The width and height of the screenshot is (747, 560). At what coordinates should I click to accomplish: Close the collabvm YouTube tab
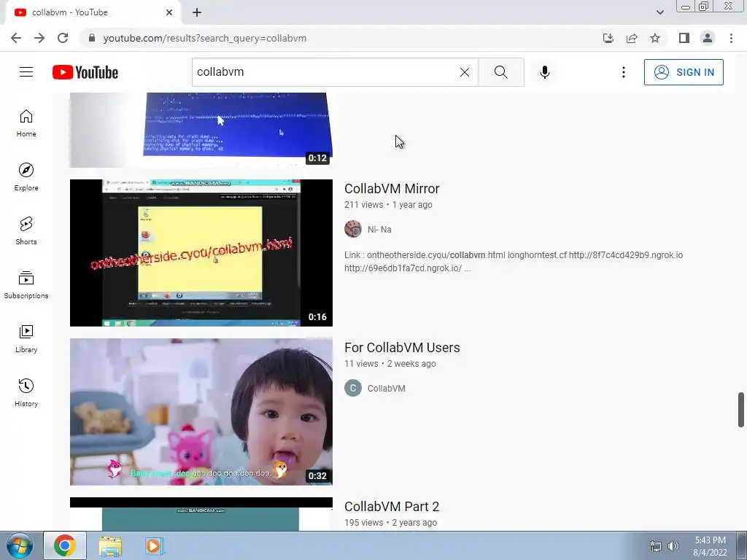click(169, 12)
